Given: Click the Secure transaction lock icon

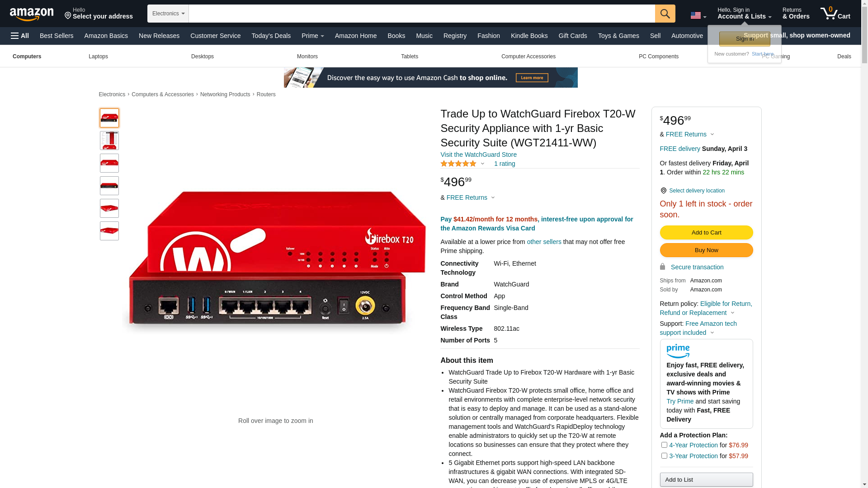Looking at the screenshot, I should tap(663, 267).
